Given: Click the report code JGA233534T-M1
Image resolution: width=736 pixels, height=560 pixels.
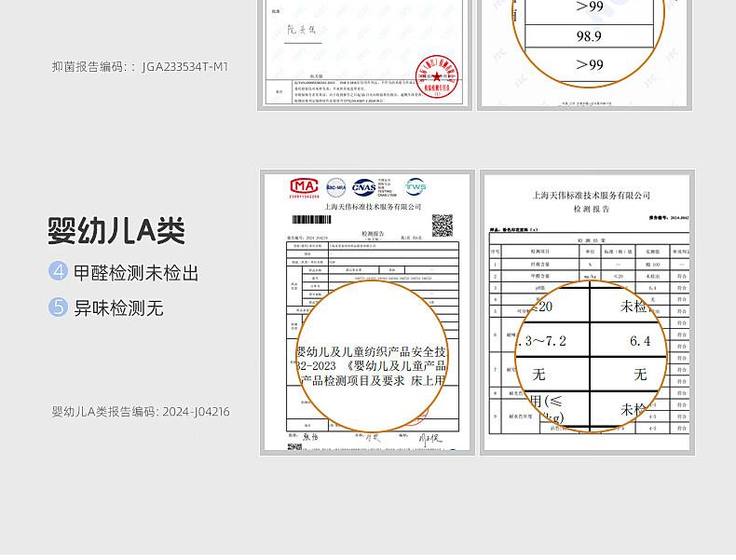Looking at the screenshot, I should click(x=185, y=67).
